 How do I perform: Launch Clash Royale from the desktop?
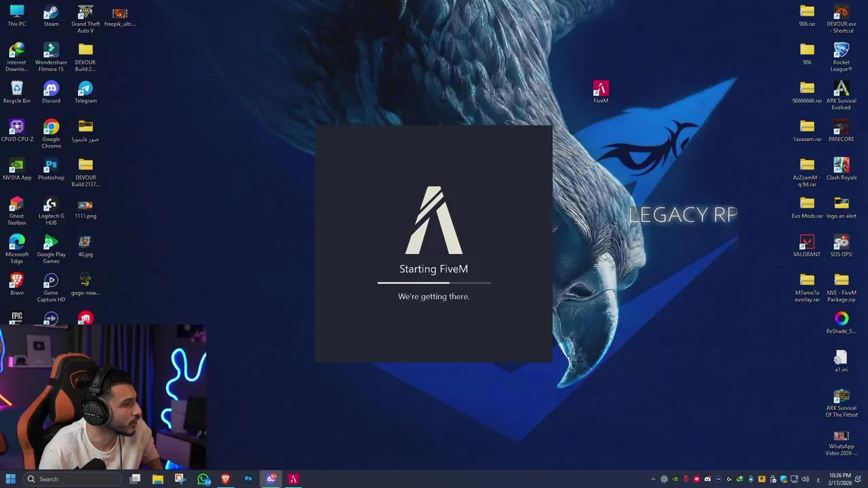tap(842, 169)
